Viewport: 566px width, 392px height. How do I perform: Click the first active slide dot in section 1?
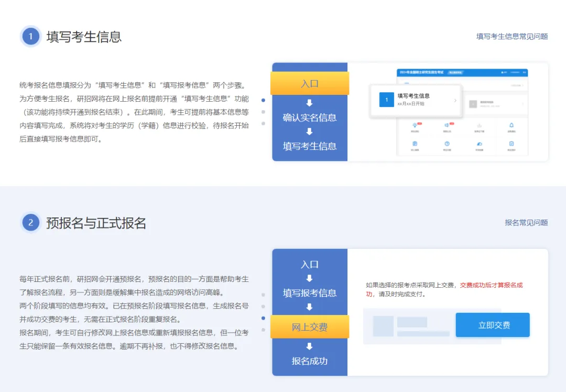pos(263,100)
